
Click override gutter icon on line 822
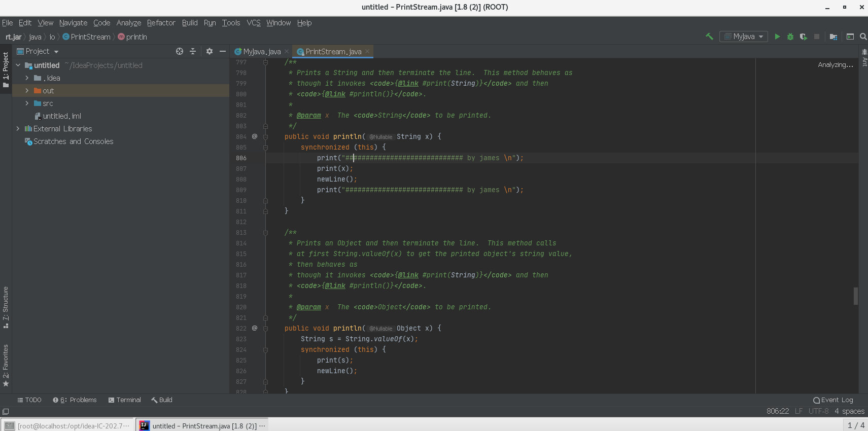[255, 328]
